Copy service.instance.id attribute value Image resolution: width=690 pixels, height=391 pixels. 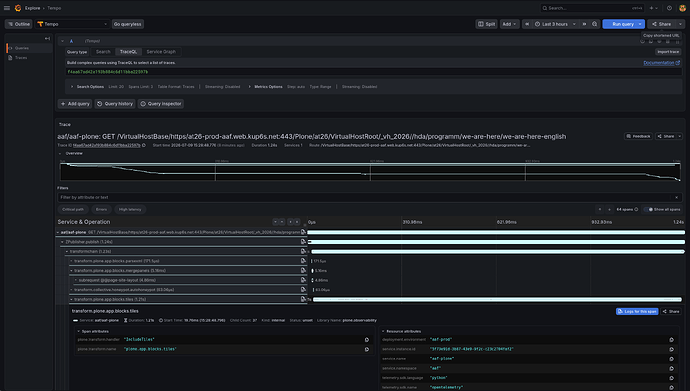(672, 349)
